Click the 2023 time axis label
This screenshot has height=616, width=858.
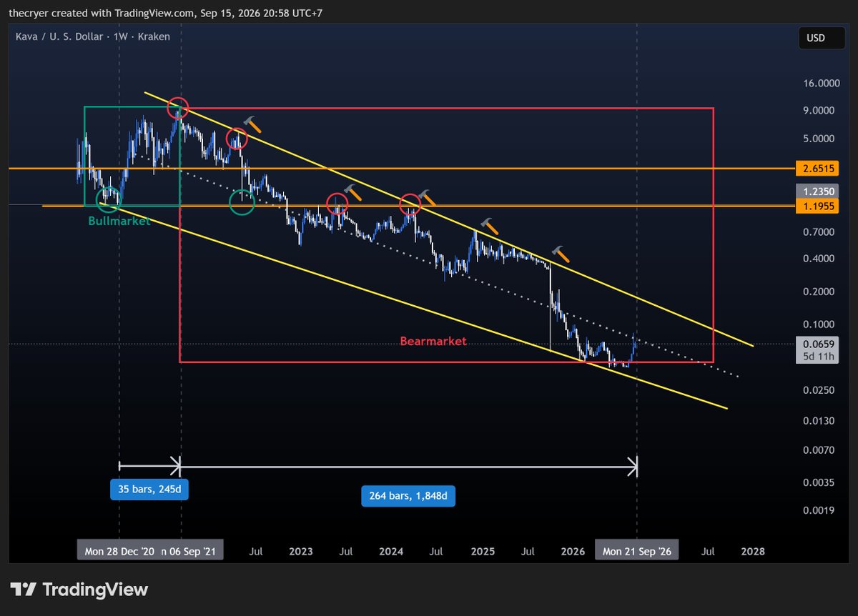301,552
